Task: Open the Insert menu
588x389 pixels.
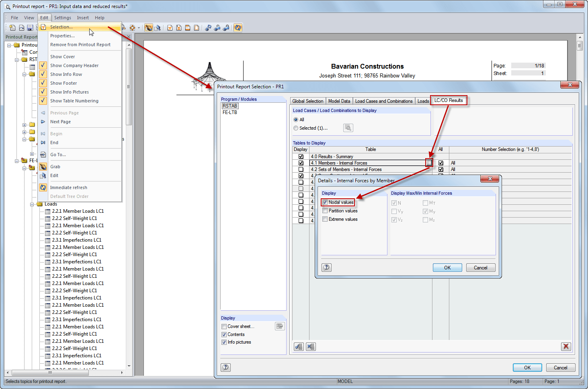Action: 83,18
